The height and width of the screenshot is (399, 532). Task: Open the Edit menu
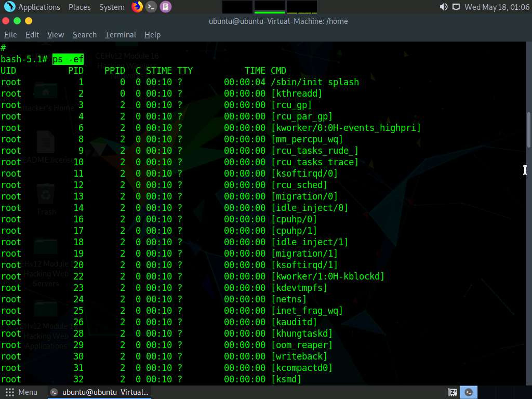click(x=32, y=35)
